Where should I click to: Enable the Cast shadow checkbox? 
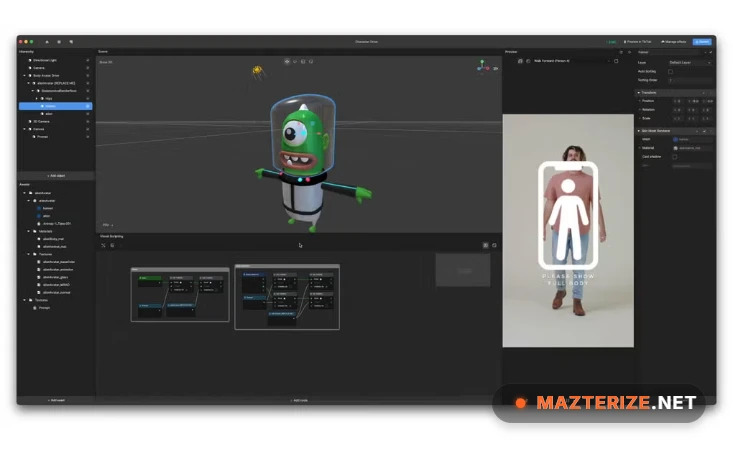point(675,156)
